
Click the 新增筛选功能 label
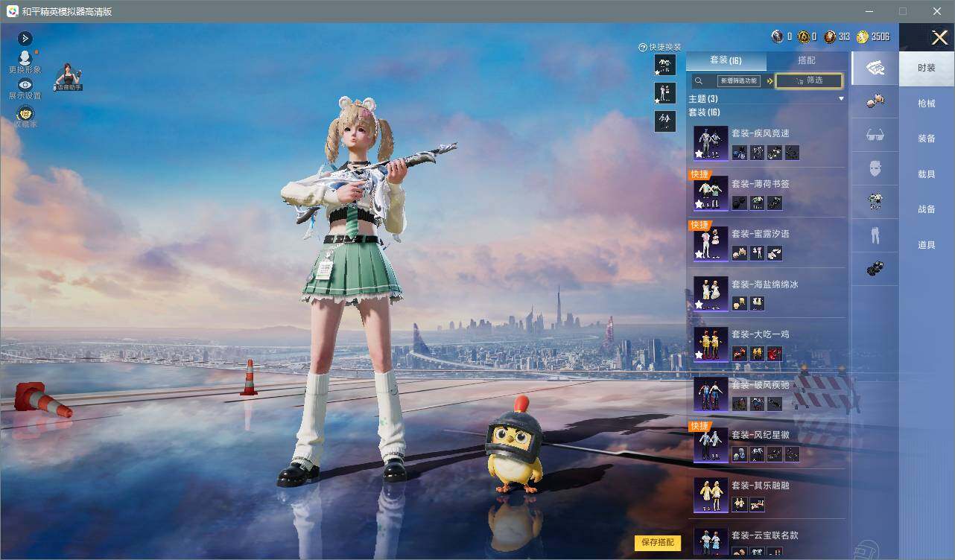(738, 81)
